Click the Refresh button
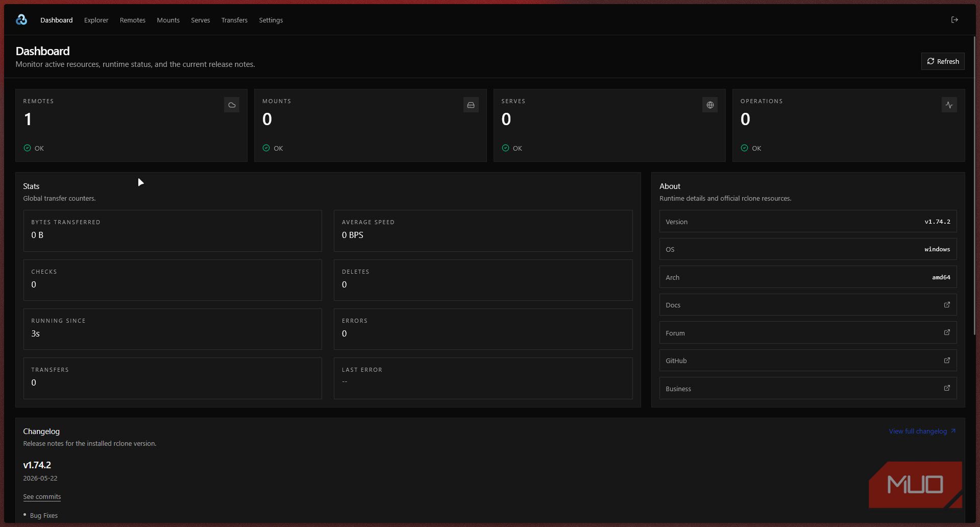The height and width of the screenshot is (527, 980). click(x=943, y=61)
